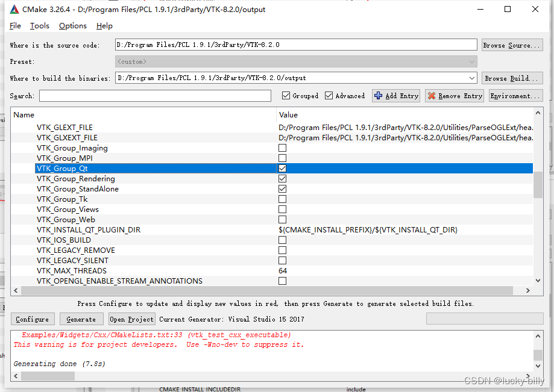Click the Configure button
The height and width of the screenshot is (392, 554).
point(33,319)
